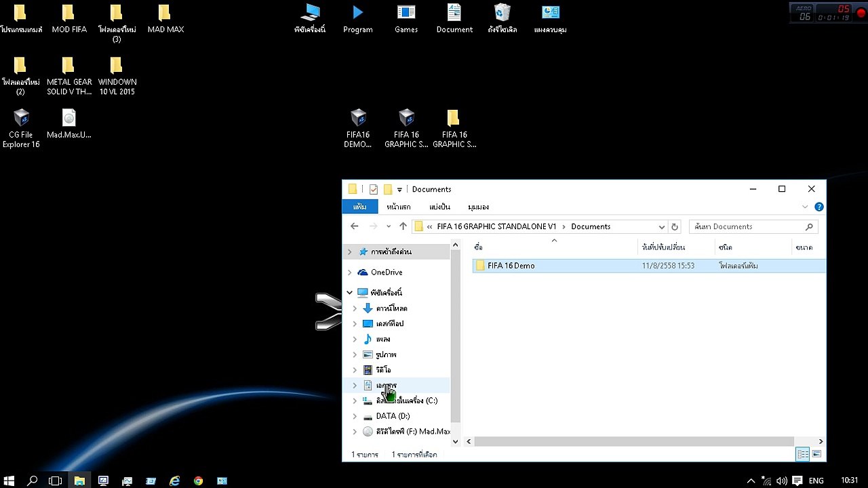Viewport: 868px width, 488px height.
Task: Open the Games desktop icon
Action: tap(406, 18)
